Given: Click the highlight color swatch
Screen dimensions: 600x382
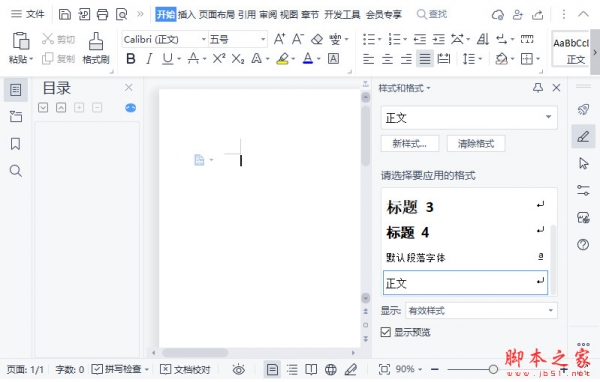Looking at the screenshot, I should click(x=282, y=59).
